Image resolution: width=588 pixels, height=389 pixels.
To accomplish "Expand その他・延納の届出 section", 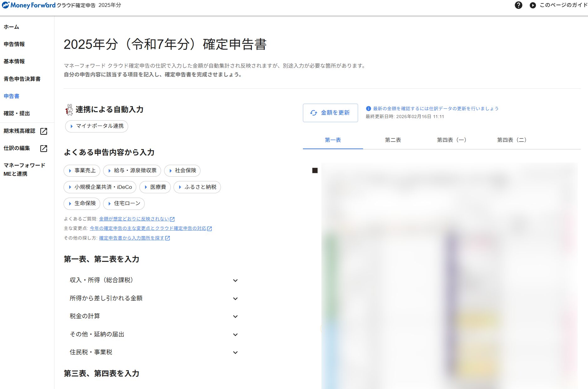I will point(235,335).
